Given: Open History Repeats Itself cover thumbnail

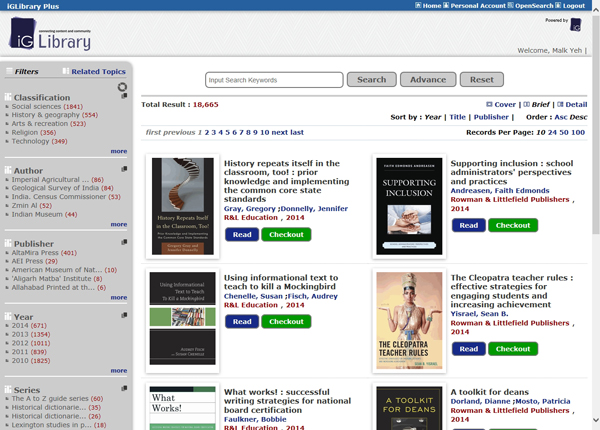Looking at the screenshot, I should pyautogui.click(x=183, y=206).
